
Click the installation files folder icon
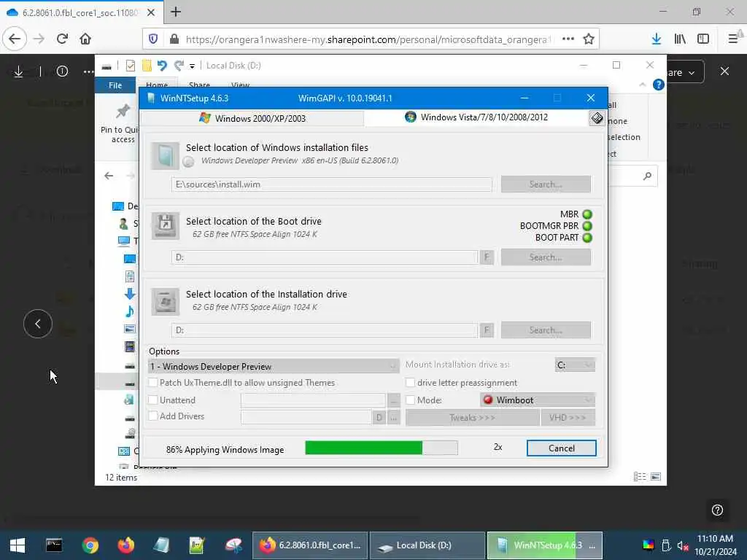point(165,156)
